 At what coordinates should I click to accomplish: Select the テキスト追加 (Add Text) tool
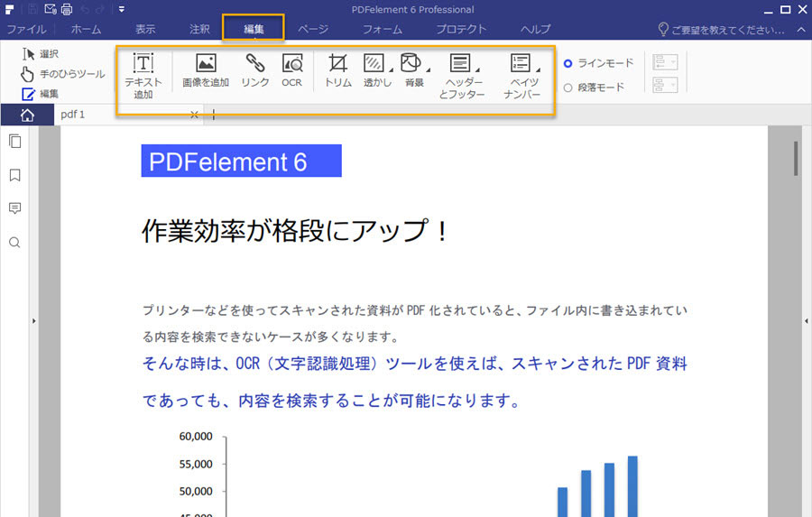(143, 73)
